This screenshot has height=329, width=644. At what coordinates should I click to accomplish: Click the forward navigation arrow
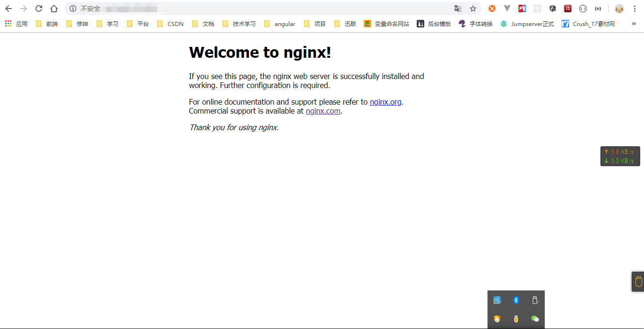coord(24,9)
